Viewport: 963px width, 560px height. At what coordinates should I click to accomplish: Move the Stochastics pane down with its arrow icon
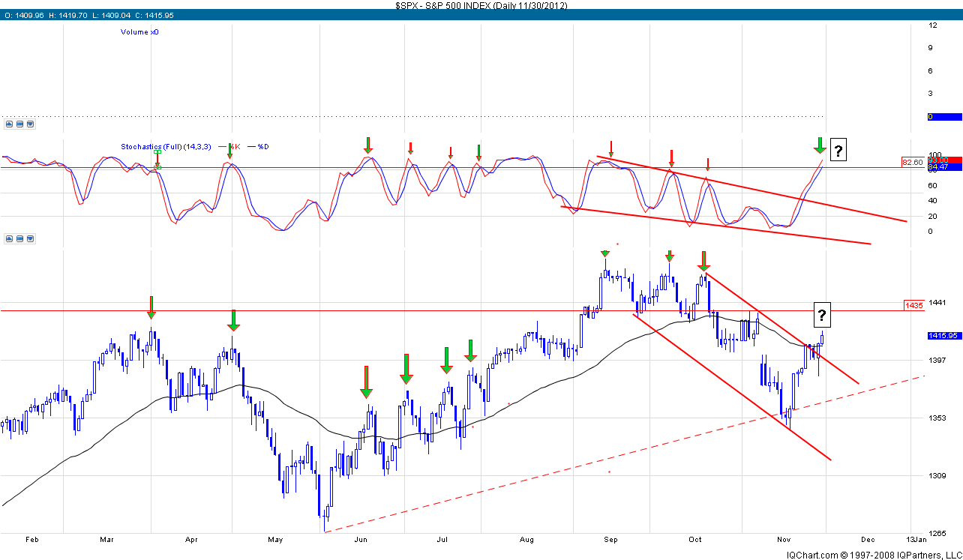[x=29, y=239]
